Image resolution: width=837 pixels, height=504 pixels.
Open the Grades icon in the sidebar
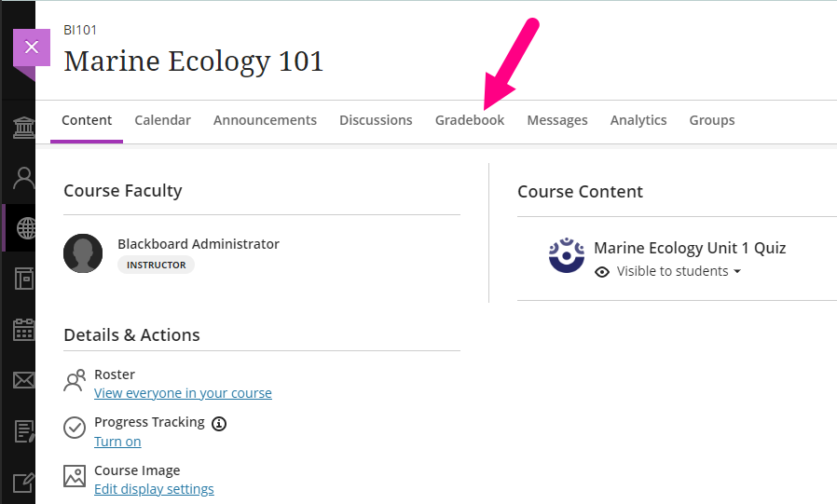(x=23, y=431)
